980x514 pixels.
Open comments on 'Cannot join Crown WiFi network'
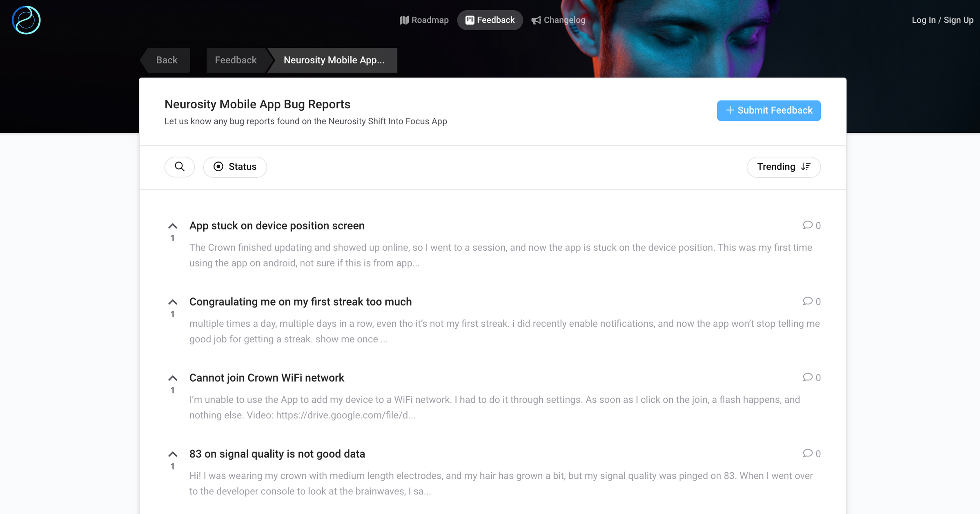pyautogui.click(x=811, y=377)
